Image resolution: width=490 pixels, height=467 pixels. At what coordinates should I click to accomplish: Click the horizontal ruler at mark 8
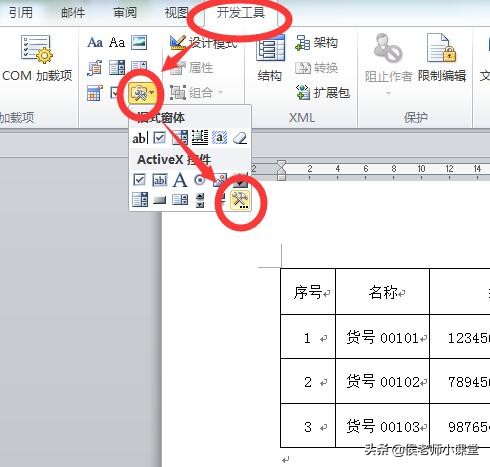pyautogui.click(x=394, y=169)
